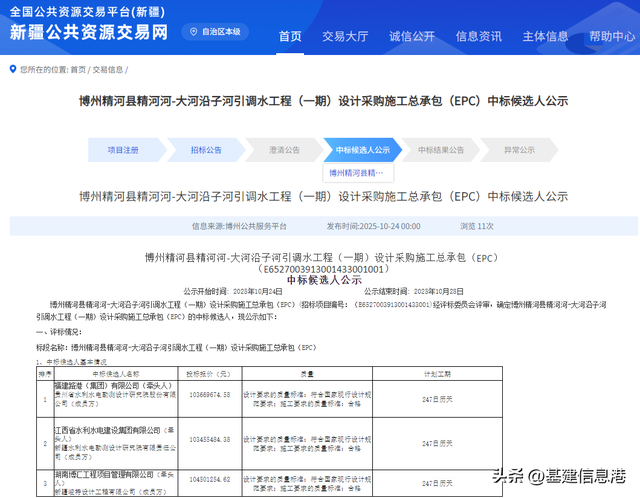This screenshot has width=640, height=498.
Task: Click 信息来源:博州公共服务平台 text
Action: tap(239, 226)
